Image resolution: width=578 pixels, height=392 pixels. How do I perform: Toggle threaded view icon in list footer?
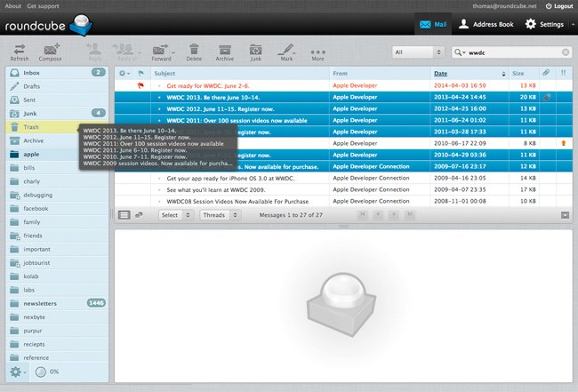click(139, 215)
